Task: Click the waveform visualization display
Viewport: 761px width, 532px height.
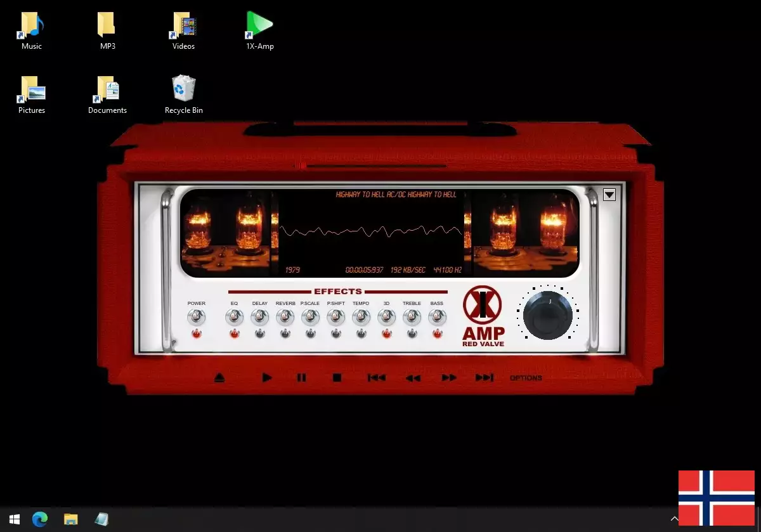Action: [x=370, y=231]
